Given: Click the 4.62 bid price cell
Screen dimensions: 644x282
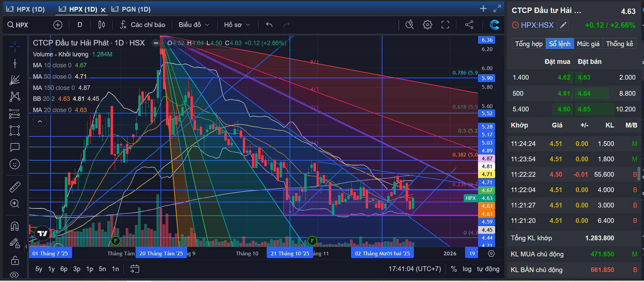Looking at the screenshot, I should (x=564, y=77).
